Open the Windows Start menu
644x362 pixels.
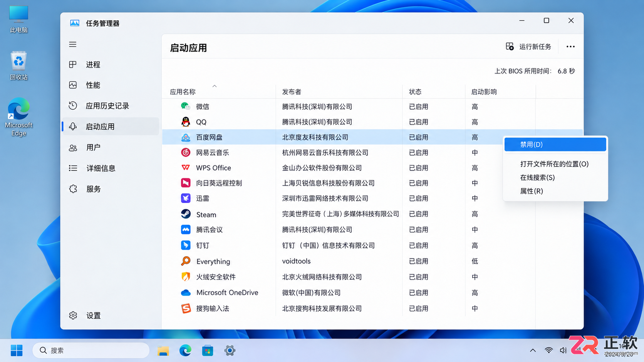pos(17,350)
